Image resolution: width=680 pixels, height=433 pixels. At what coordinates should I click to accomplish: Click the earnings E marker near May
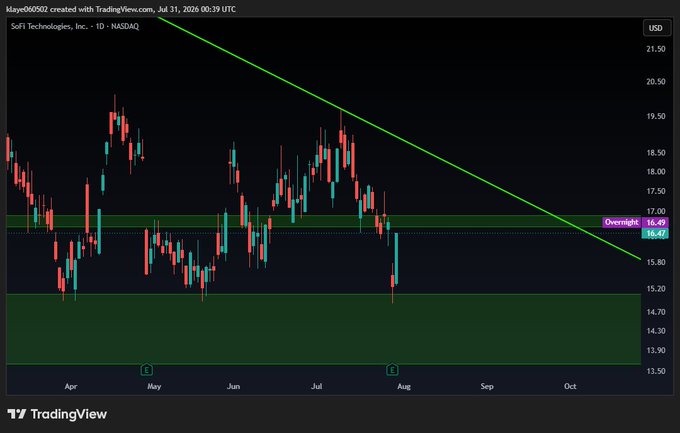click(x=147, y=370)
